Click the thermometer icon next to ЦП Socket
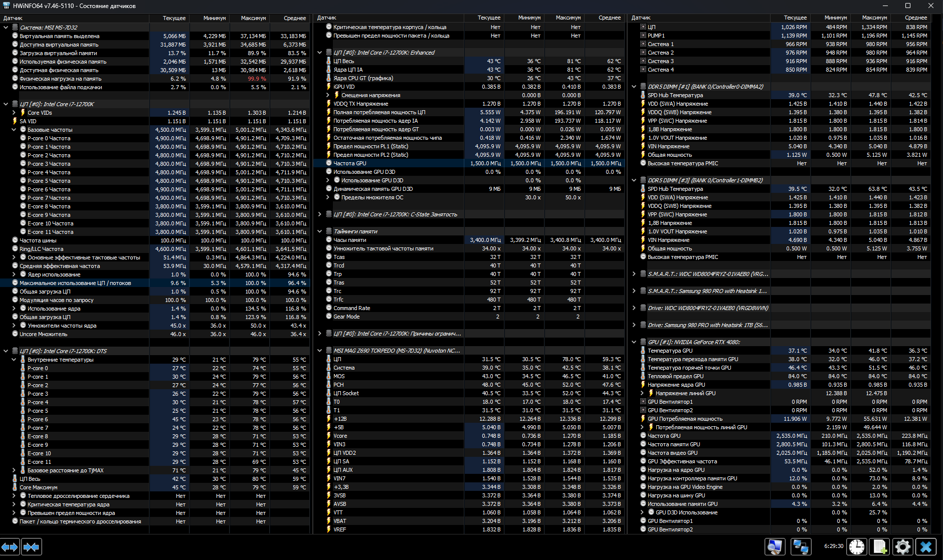This screenshot has width=943, height=560. pyautogui.click(x=329, y=393)
